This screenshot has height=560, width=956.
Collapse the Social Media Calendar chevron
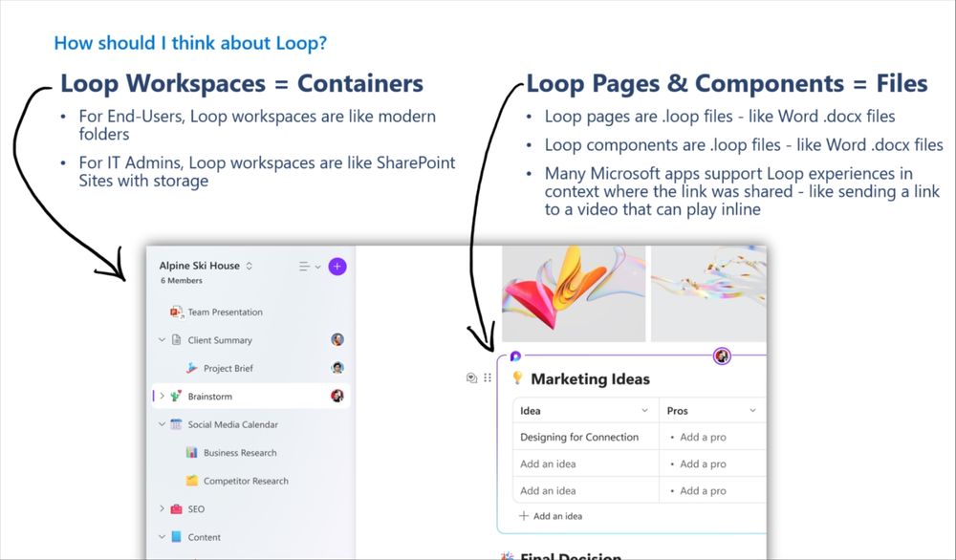pyautogui.click(x=162, y=424)
